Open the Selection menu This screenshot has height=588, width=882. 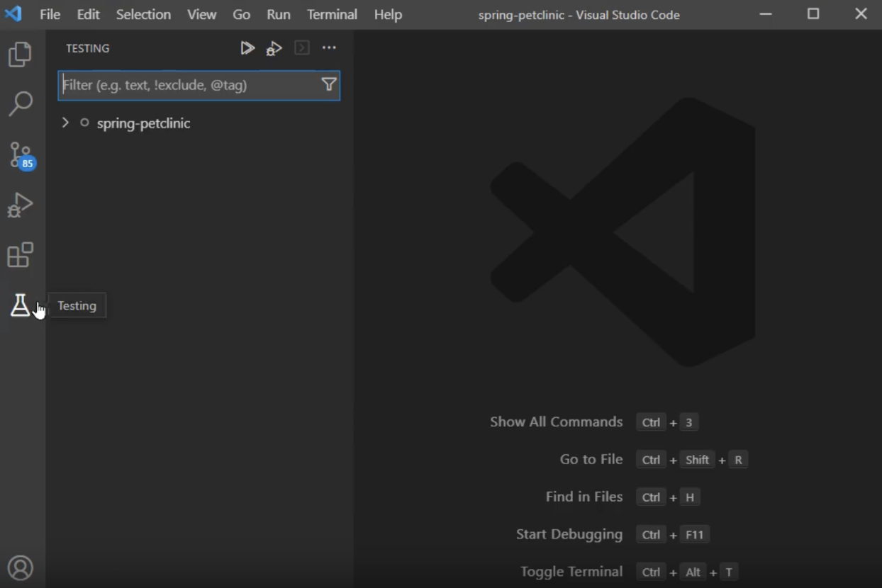click(143, 14)
